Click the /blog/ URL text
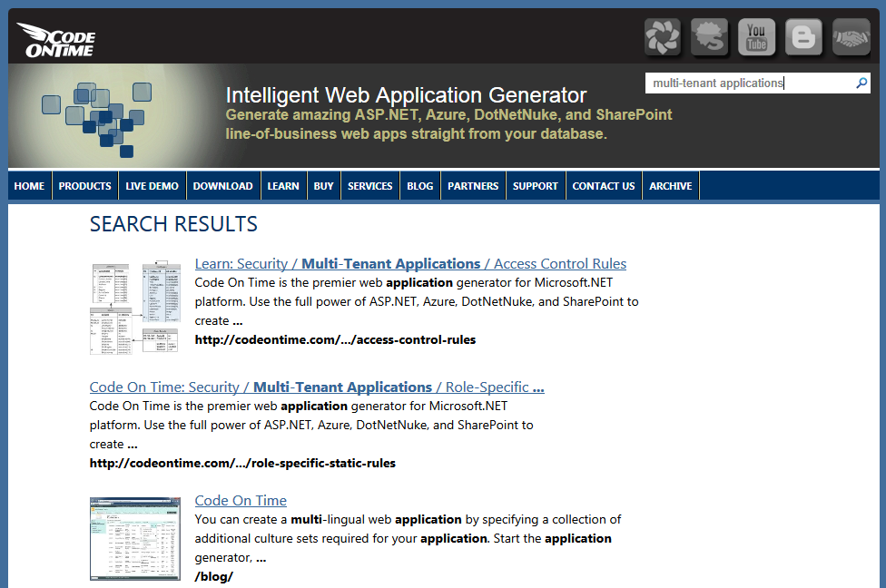The width and height of the screenshot is (886, 588). coord(213,577)
